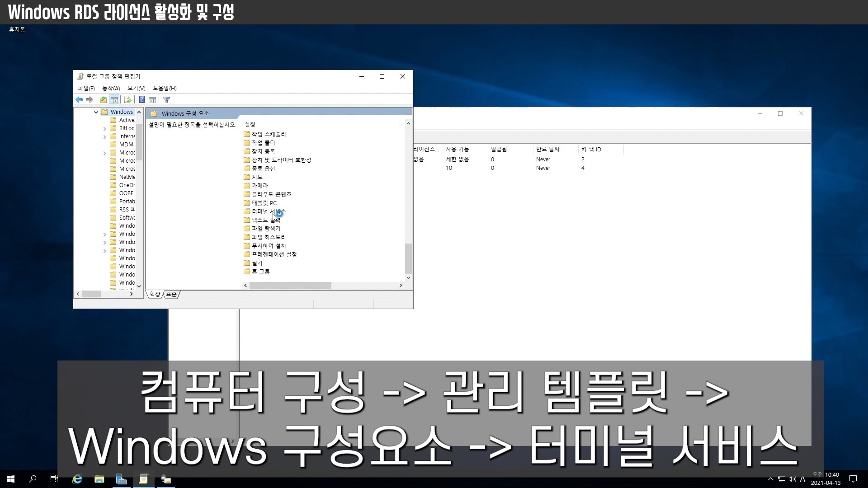Click the vertical scrollbar thumb of settings list
The width and height of the screenshot is (868, 488).
coord(408,258)
